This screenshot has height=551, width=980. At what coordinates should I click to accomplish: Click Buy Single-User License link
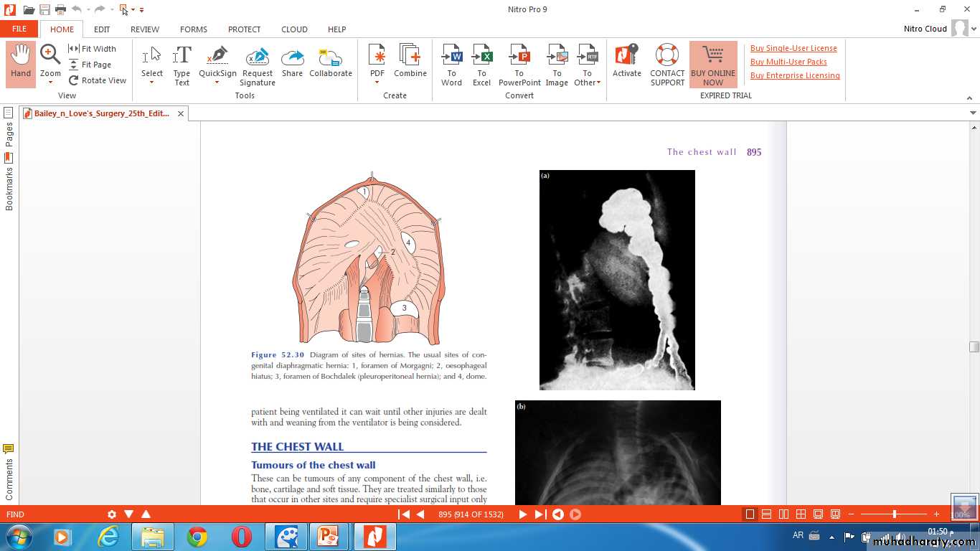tap(793, 48)
